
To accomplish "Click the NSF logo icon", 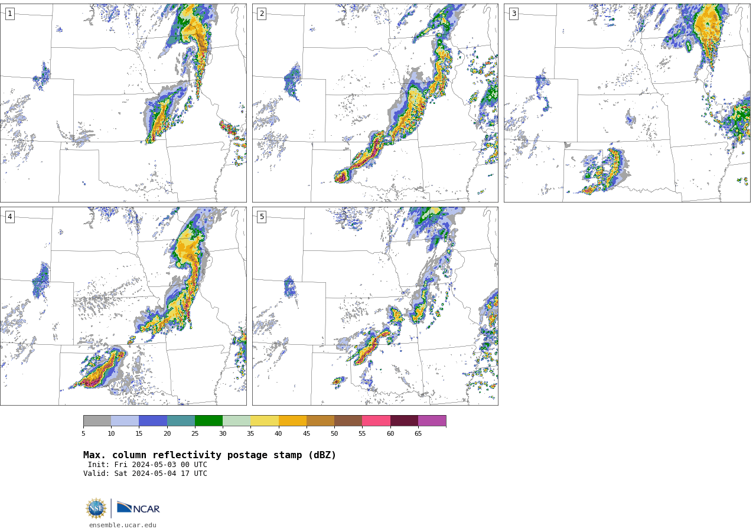I will [x=96, y=508].
